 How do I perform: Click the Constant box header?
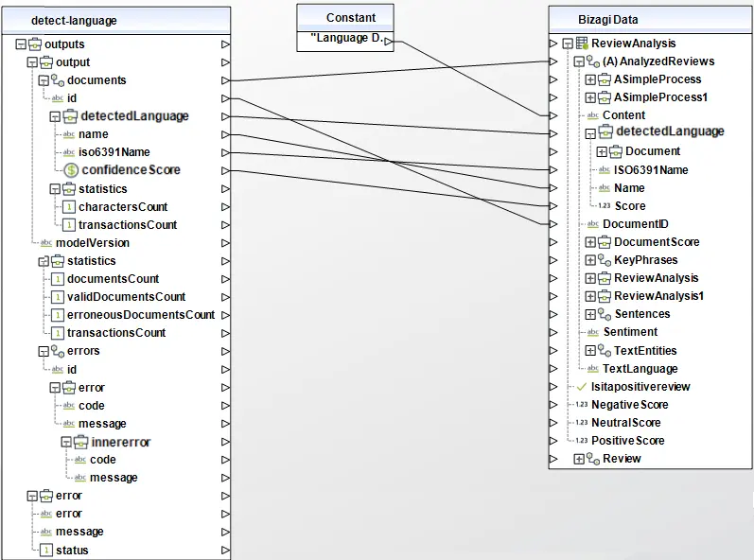(345, 18)
